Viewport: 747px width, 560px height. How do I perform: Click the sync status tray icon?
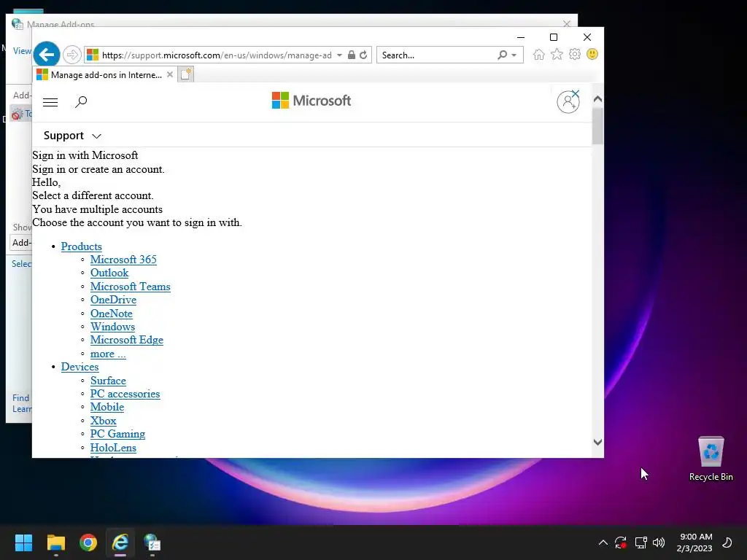click(621, 542)
